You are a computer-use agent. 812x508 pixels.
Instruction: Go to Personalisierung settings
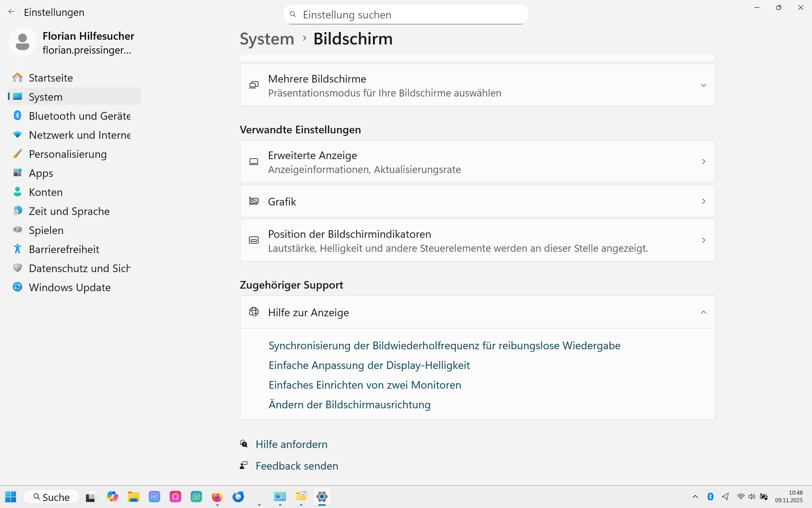[74, 154]
